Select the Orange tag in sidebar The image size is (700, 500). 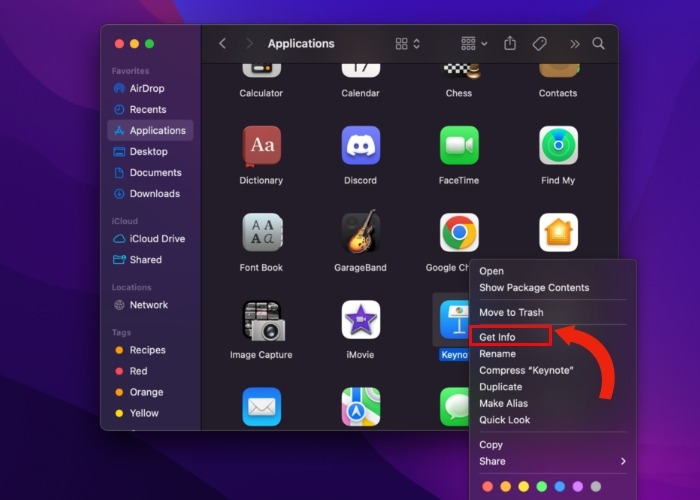(x=150, y=392)
